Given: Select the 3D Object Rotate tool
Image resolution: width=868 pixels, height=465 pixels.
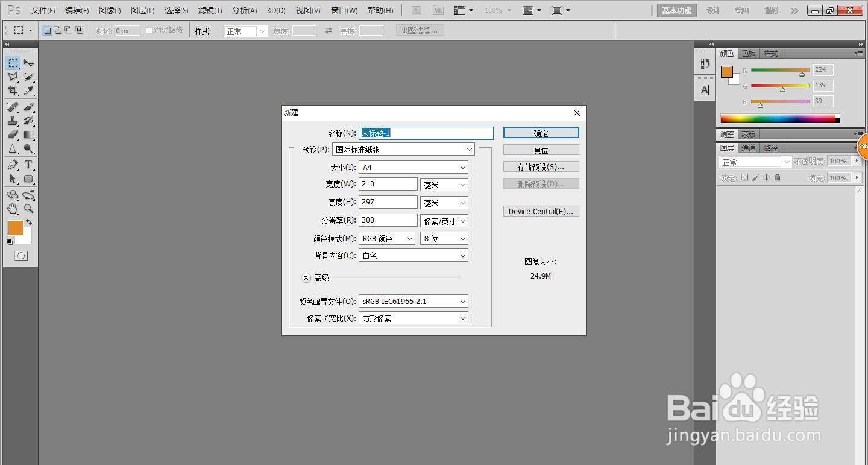Looking at the screenshot, I should 13,195.
